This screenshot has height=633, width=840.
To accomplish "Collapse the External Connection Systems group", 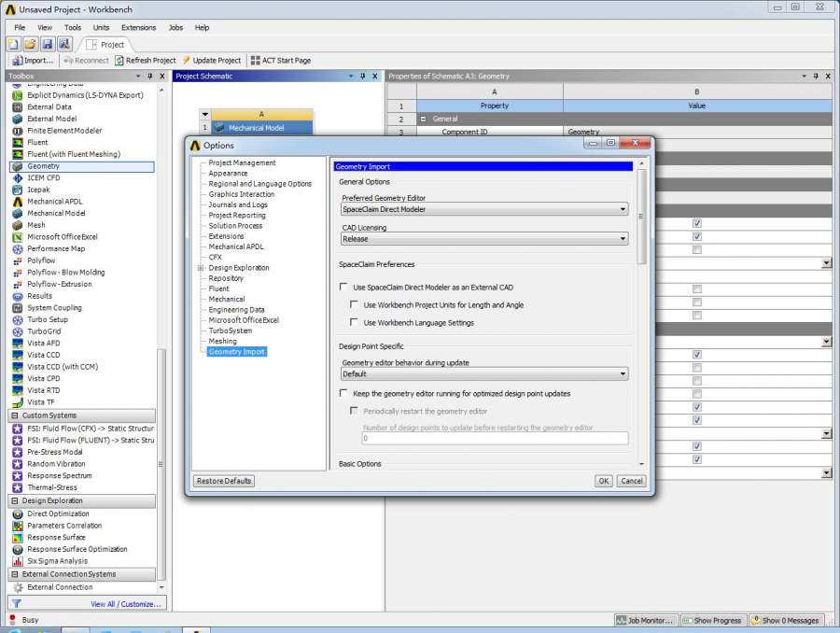I will pyautogui.click(x=15, y=574).
